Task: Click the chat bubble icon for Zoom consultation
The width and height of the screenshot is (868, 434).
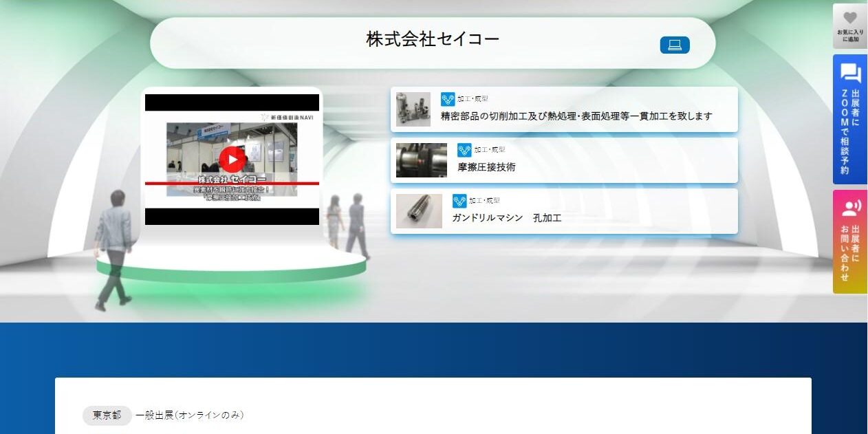Action: tap(850, 73)
